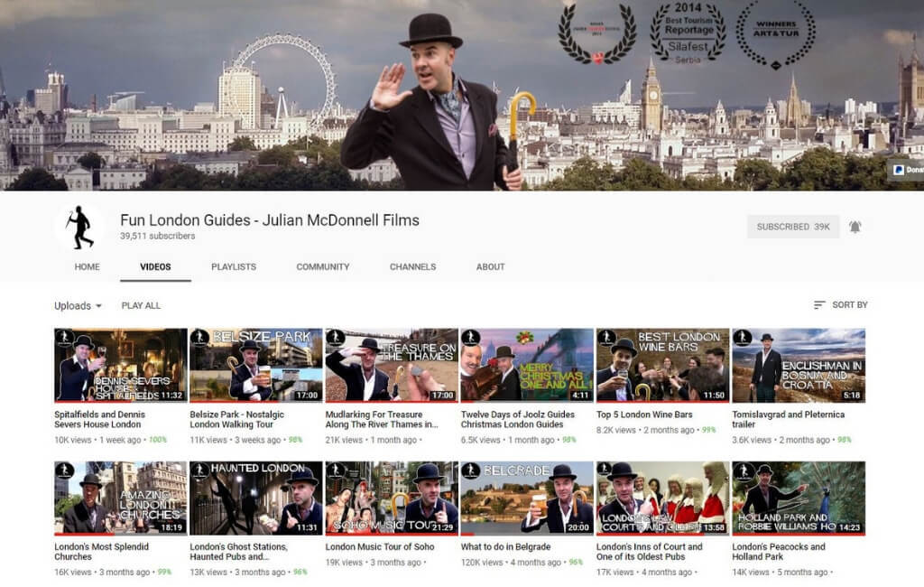Switch to the Home tab
The width and height of the screenshot is (924, 587).
(88, 266)
